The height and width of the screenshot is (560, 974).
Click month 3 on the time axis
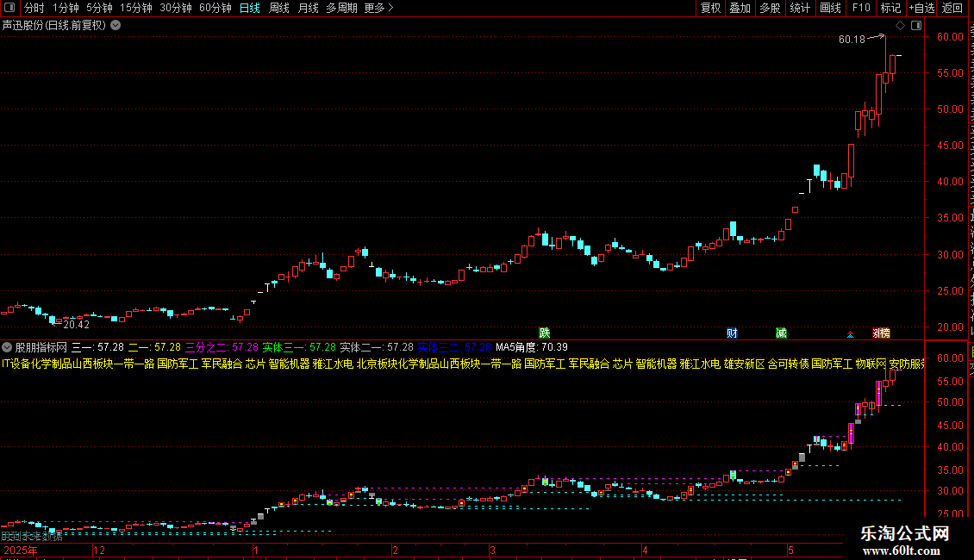[492, 550]
